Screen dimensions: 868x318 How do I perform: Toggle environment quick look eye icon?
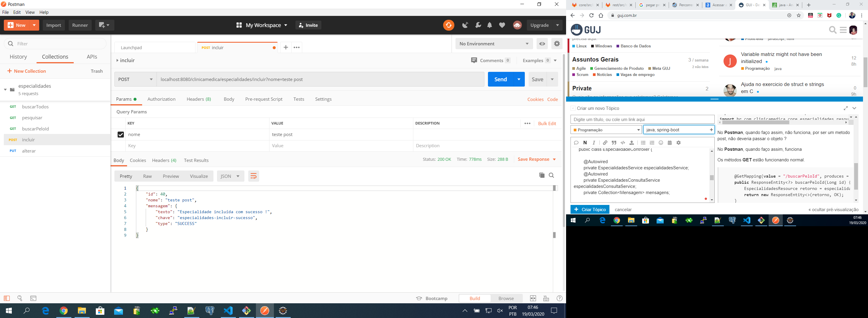pos(542,44)
